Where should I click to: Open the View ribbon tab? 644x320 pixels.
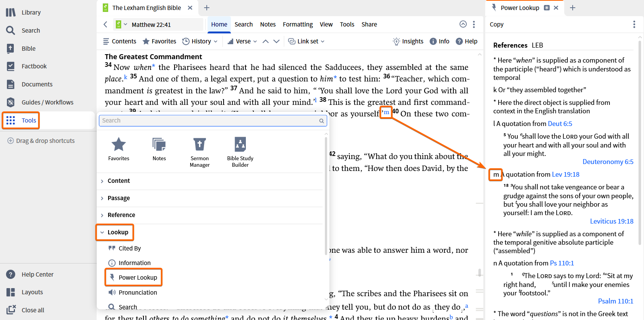326,24
